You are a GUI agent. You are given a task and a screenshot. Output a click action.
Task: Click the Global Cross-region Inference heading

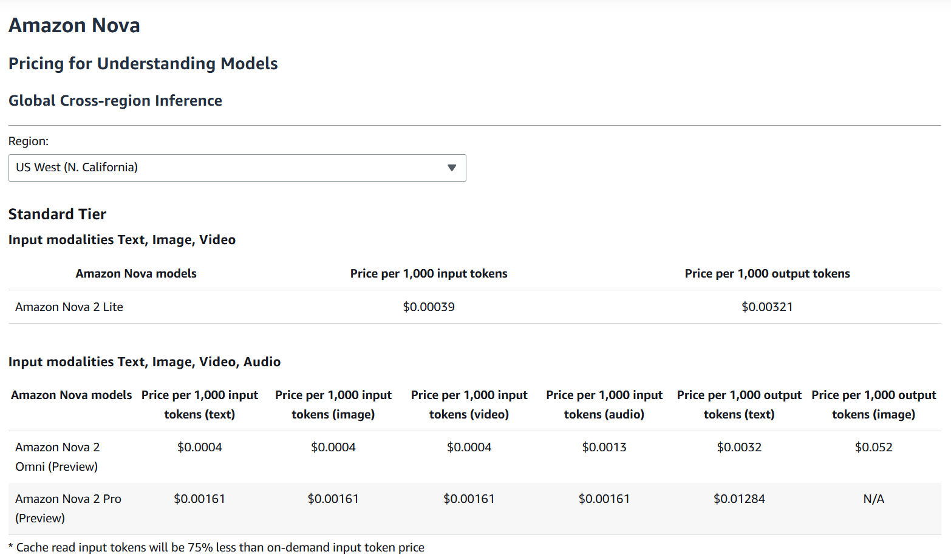[115, 100]
